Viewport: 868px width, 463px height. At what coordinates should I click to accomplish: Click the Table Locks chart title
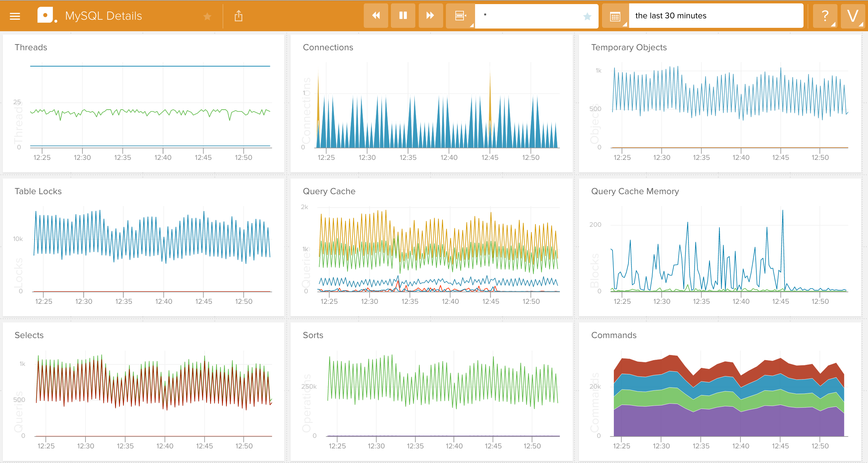[x=38, y=191]
